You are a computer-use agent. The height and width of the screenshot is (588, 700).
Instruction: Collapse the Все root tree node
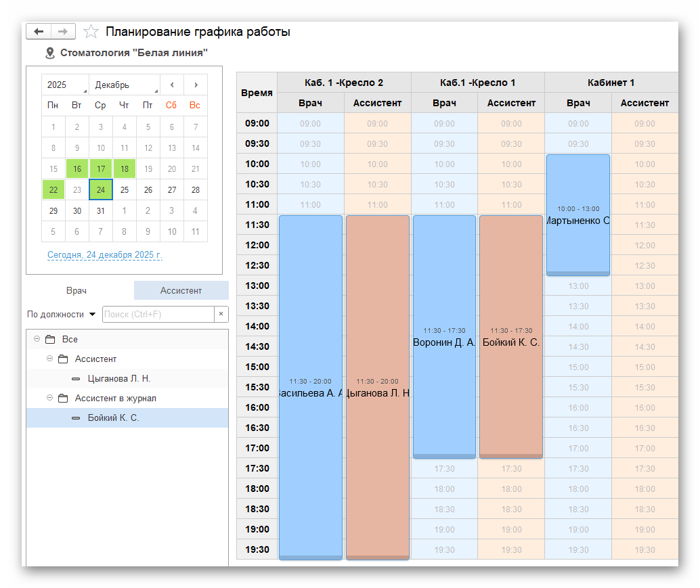(37, 340)
